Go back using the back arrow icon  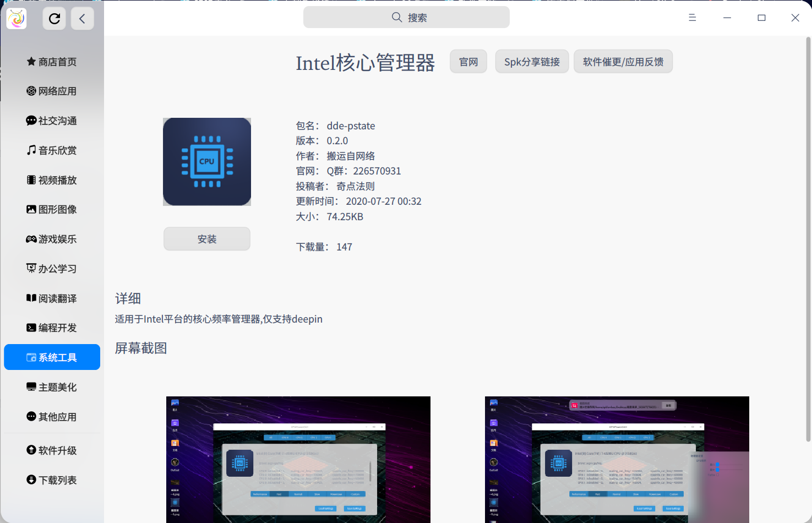click(82, 18)
